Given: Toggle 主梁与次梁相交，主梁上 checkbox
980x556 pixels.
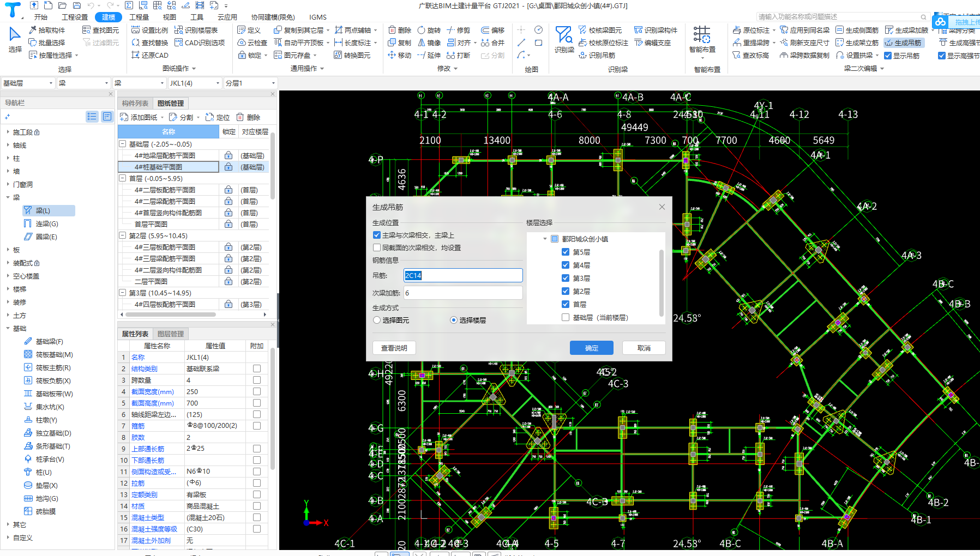Looking at the screenshot, I should pos(377,235).
